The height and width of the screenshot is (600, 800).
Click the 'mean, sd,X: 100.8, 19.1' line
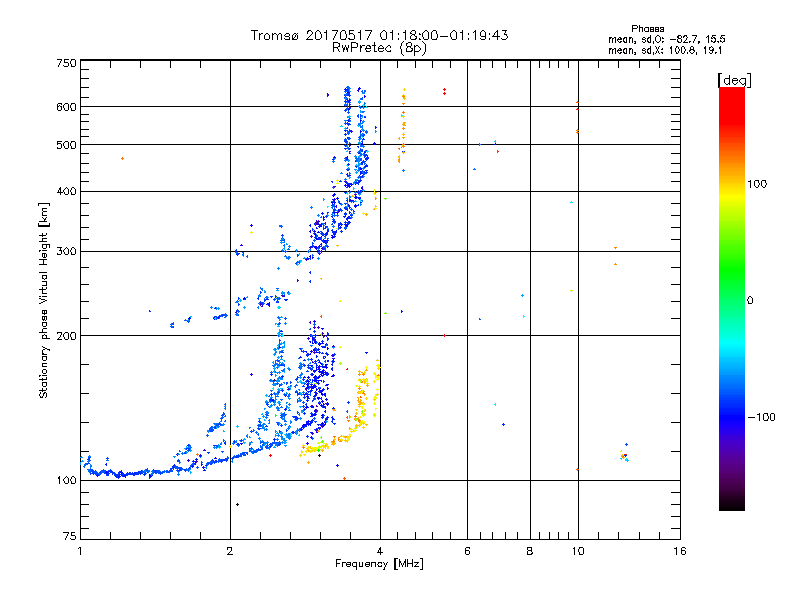[665, 51]
